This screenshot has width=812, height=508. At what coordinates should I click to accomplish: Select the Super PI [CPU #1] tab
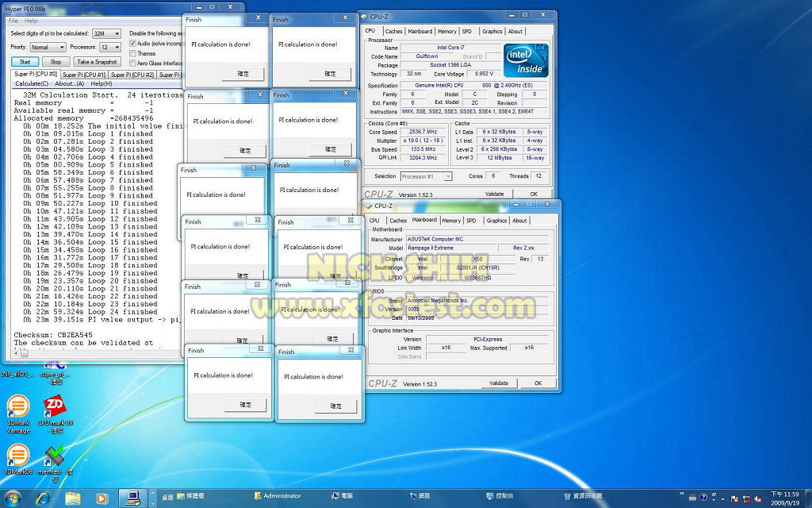(84, 75)
